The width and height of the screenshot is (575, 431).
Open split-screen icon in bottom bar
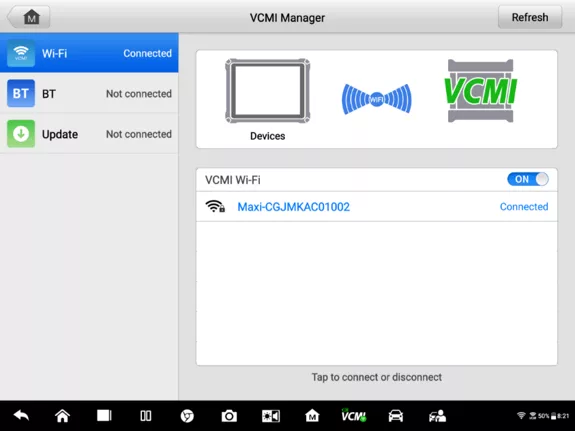146,416
